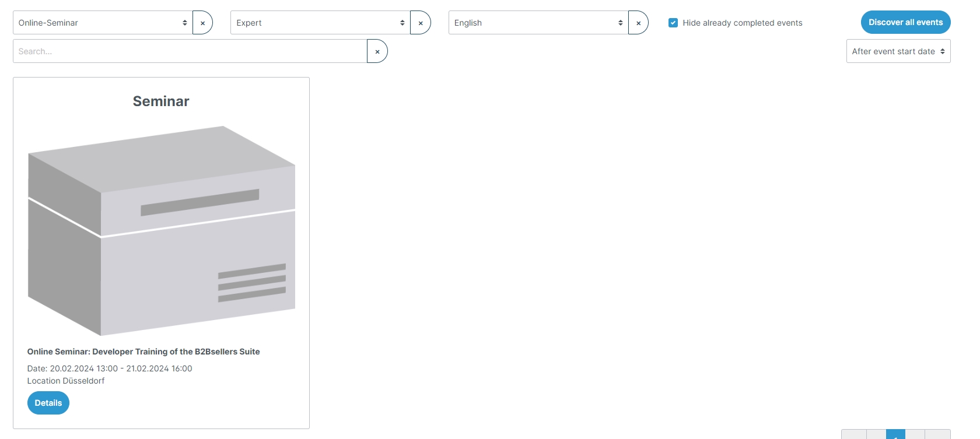
Task: Clear the English language filter with its x button
Action: pos(638,23)
